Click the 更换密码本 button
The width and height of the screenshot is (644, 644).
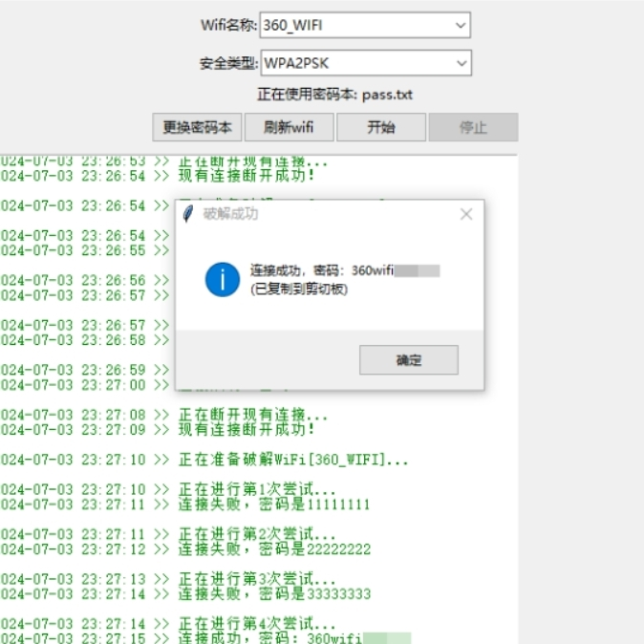tap(197, 127)
